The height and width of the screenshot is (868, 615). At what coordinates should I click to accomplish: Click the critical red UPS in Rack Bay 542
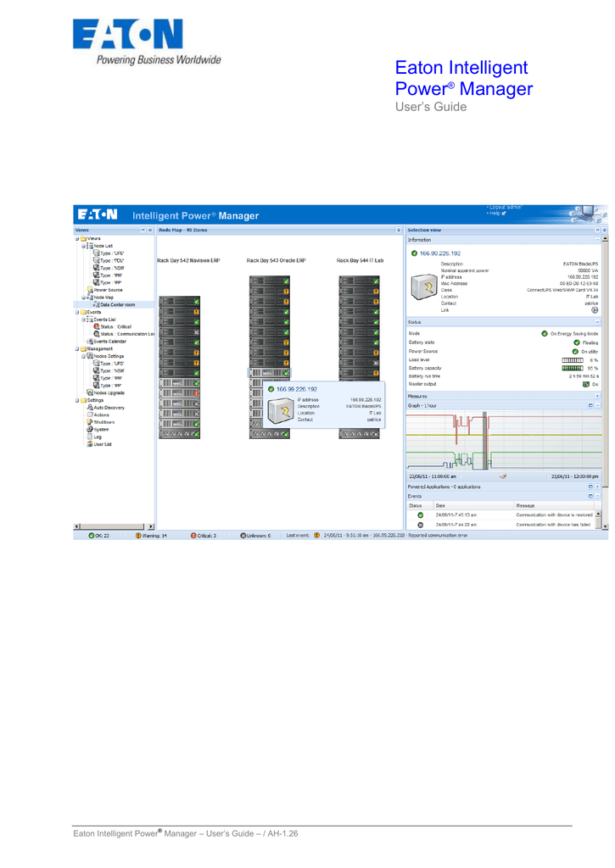tap(180, 393)
